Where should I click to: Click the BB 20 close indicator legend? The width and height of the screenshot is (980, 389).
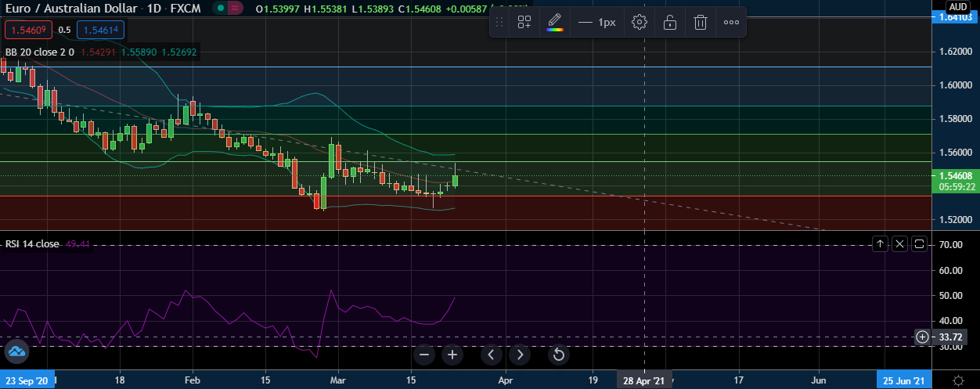pyautogui.click(x=39, y=52)
